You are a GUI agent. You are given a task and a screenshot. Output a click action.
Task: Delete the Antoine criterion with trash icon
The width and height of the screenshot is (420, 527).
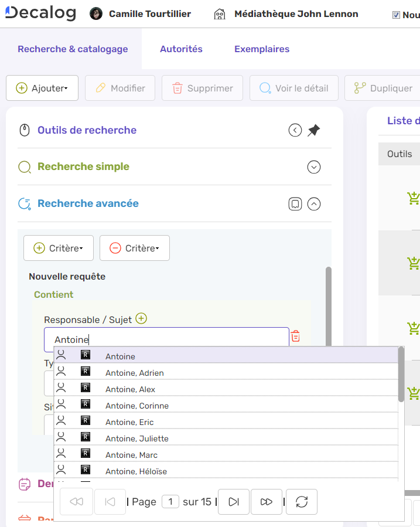tap(295, 336)
